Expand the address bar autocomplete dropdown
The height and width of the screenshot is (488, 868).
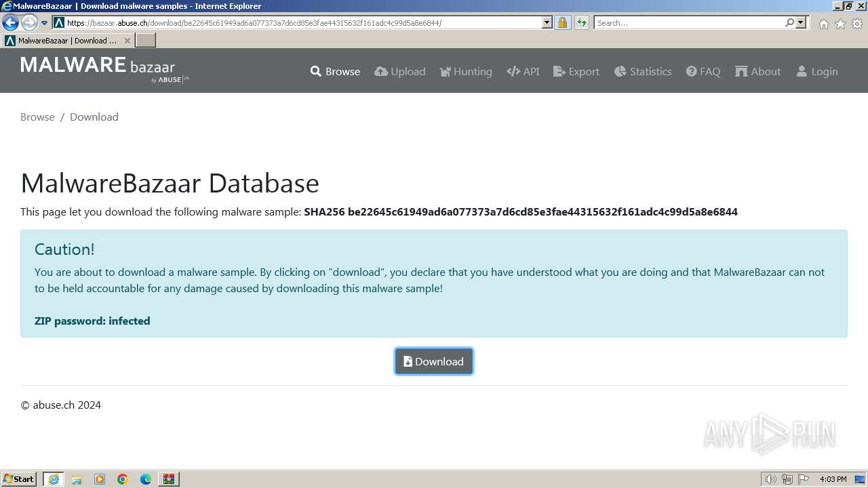[547, 23]
